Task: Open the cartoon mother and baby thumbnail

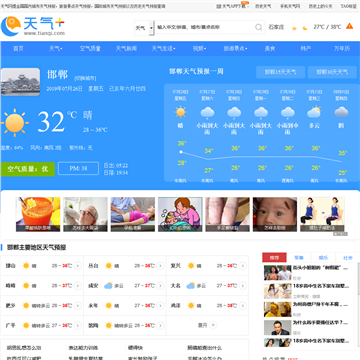Action: (180, 214)
